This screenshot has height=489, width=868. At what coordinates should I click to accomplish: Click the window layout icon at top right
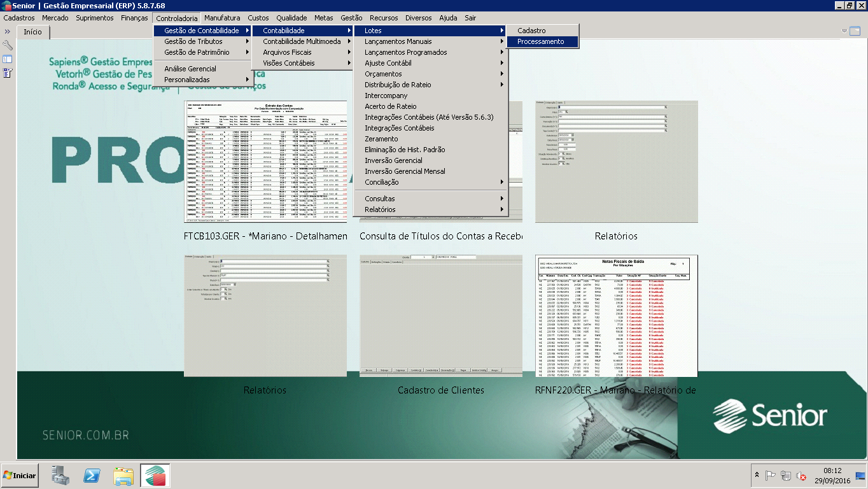pyautogui.click(x=855, y=31)
